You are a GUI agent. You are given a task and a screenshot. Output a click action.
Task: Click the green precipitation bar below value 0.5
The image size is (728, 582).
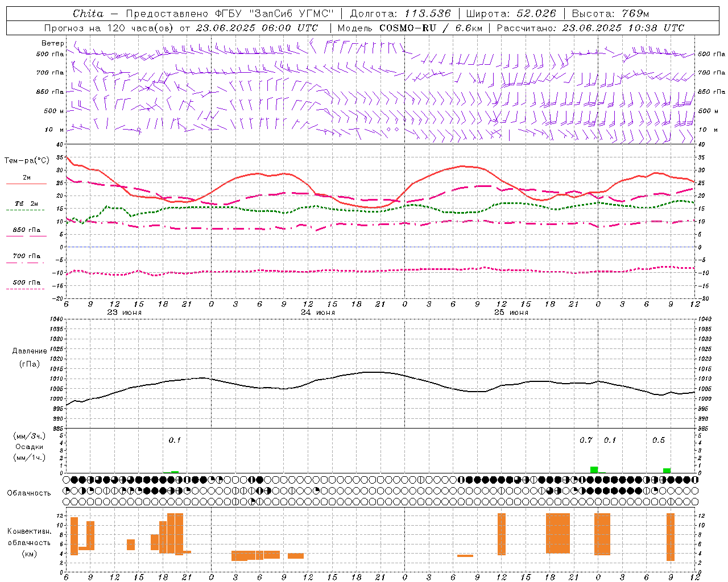point(667,471)
